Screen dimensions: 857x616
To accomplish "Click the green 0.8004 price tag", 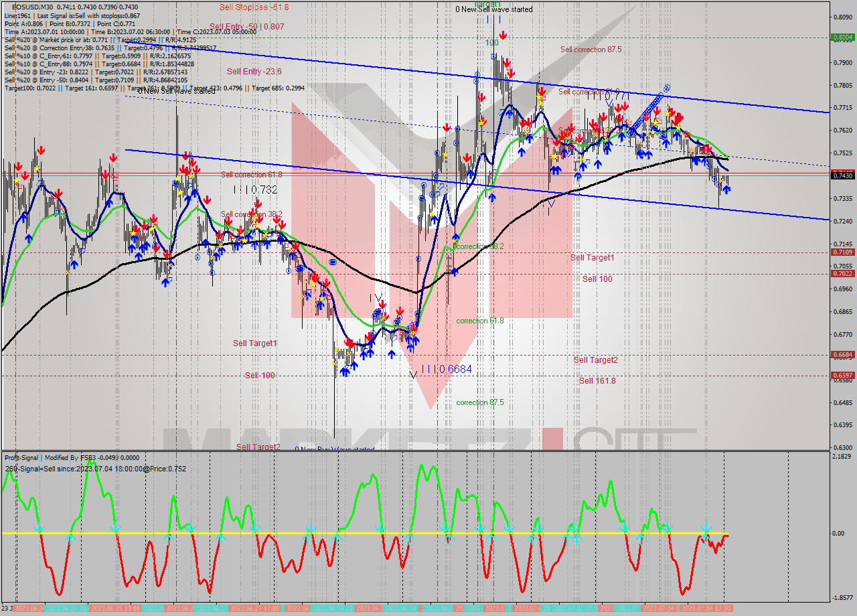I will [842, 37].
